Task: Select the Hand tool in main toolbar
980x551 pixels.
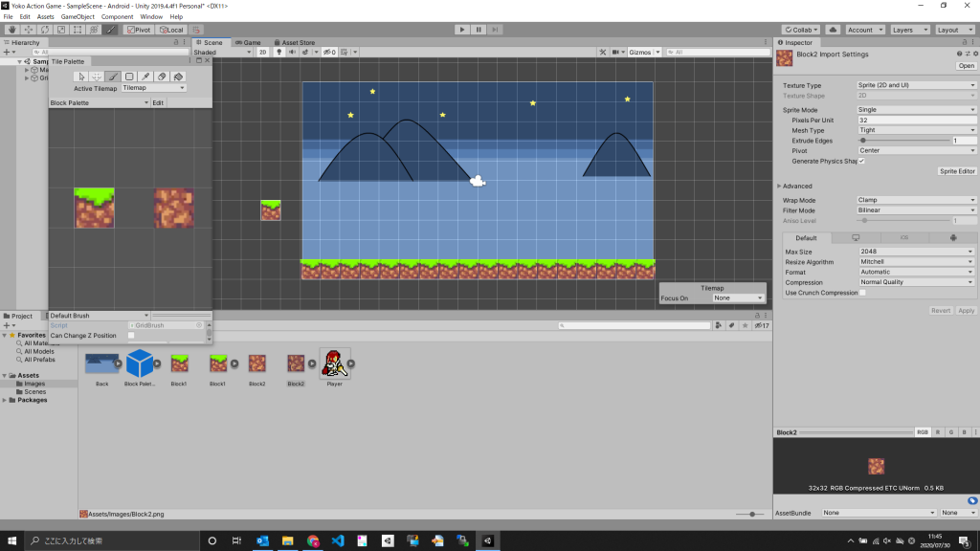Action: coord(11,30)
